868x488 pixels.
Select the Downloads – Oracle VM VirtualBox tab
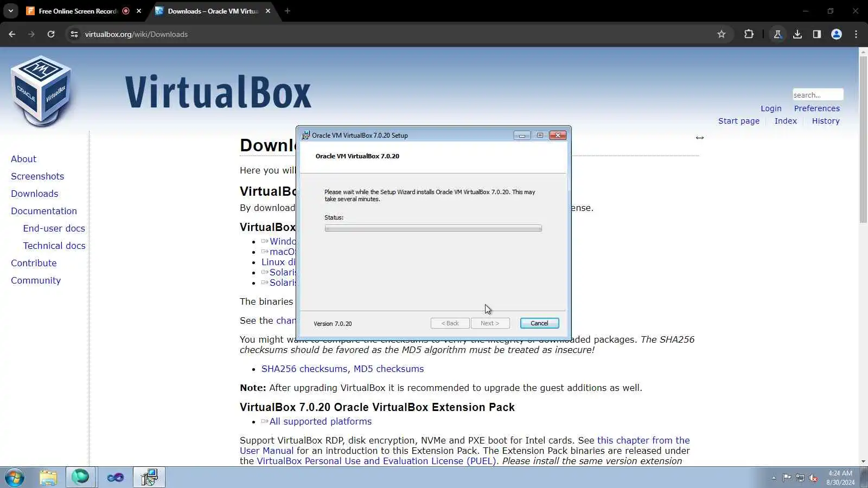pos(213,11)
